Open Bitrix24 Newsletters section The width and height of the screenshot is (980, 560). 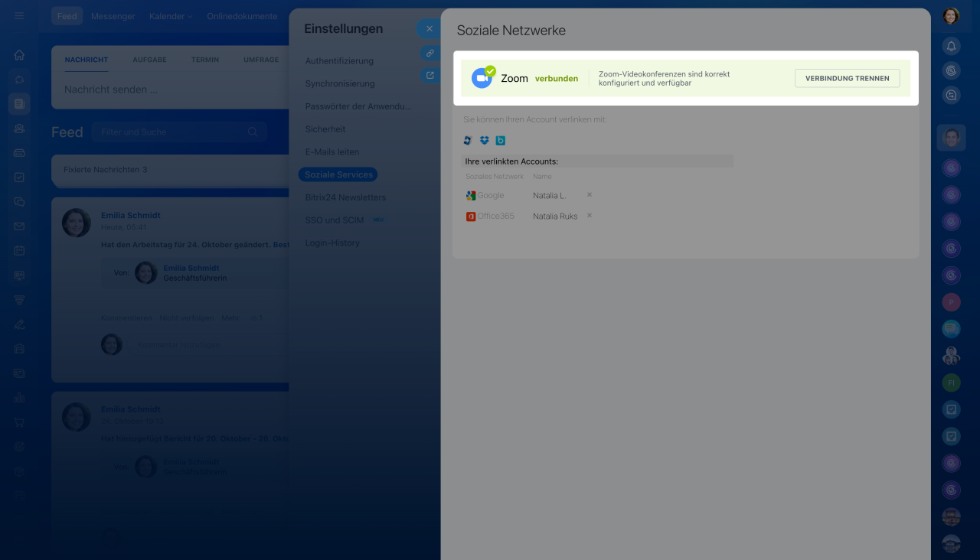coord(345,197)
